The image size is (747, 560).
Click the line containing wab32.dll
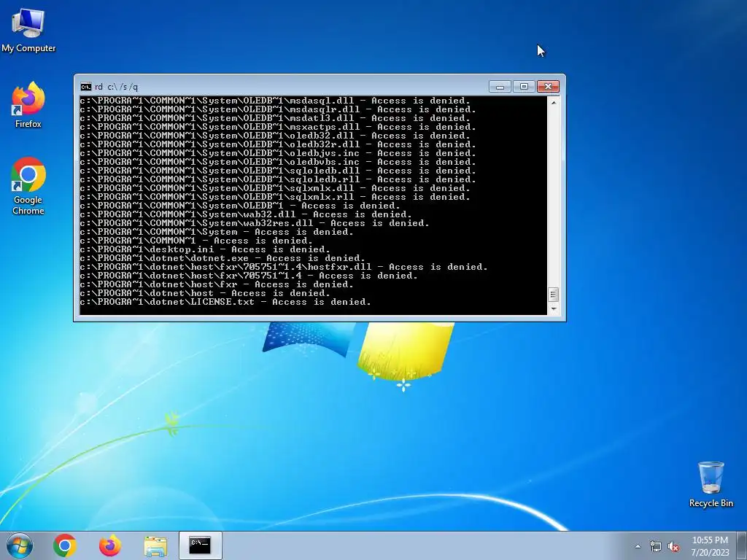246,214
